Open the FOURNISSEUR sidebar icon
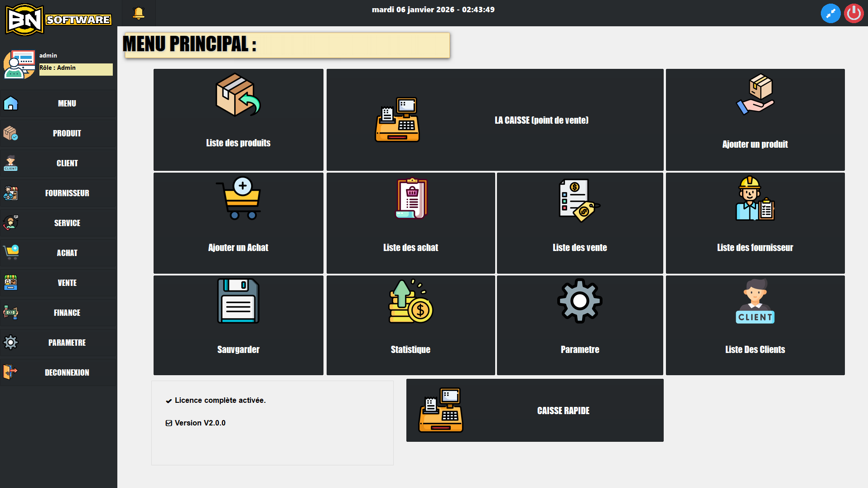The width and height of the screenshot is (868, 488). coord(10,193)
